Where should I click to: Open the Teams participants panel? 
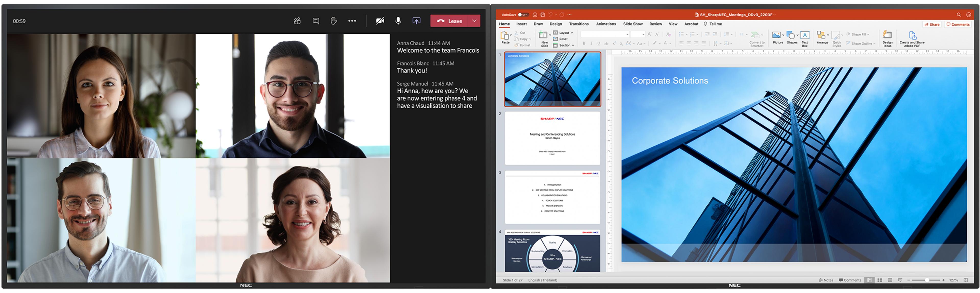[297, 21]
